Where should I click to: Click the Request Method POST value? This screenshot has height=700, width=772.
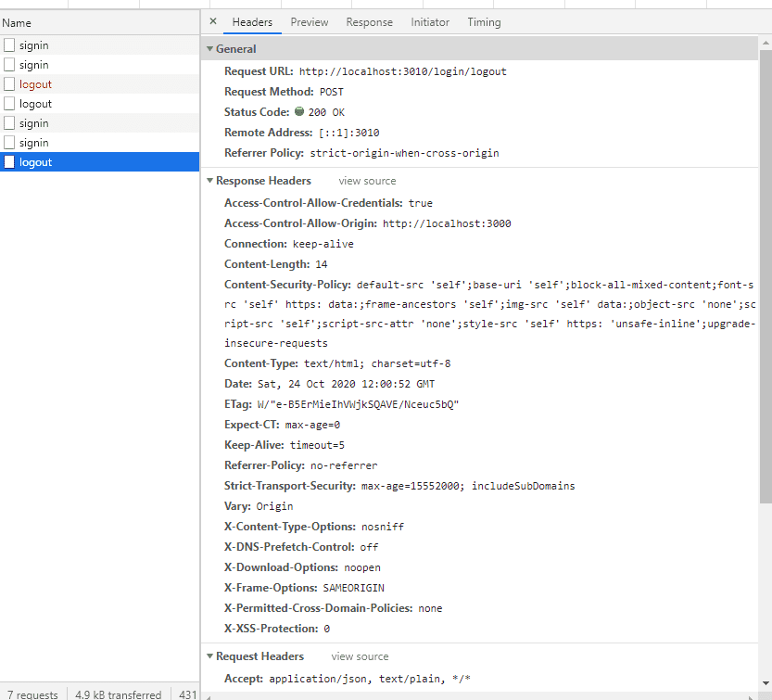tap(332, 92)
